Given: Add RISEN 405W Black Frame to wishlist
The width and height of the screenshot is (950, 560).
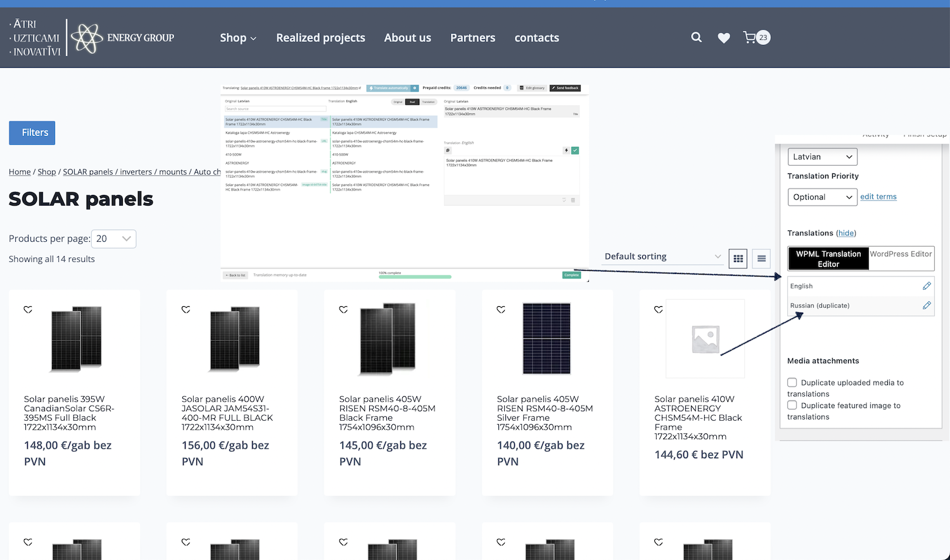Looking at the screenshot, I should (x=343, y=309).
